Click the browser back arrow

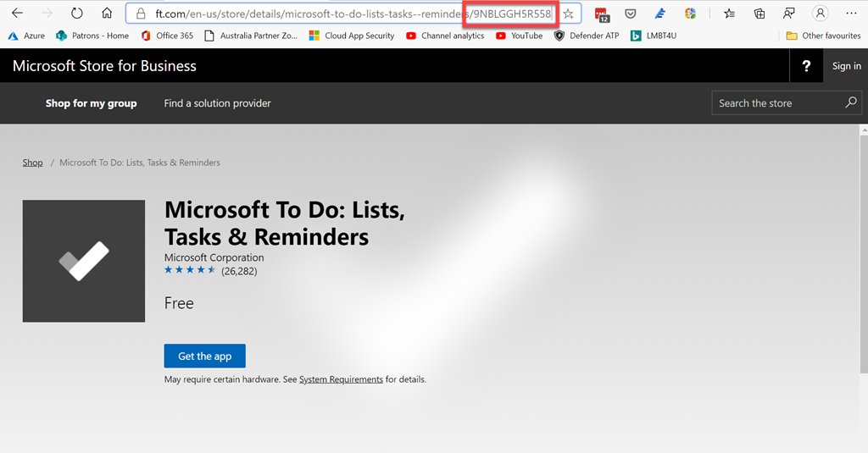click(17, 14)
